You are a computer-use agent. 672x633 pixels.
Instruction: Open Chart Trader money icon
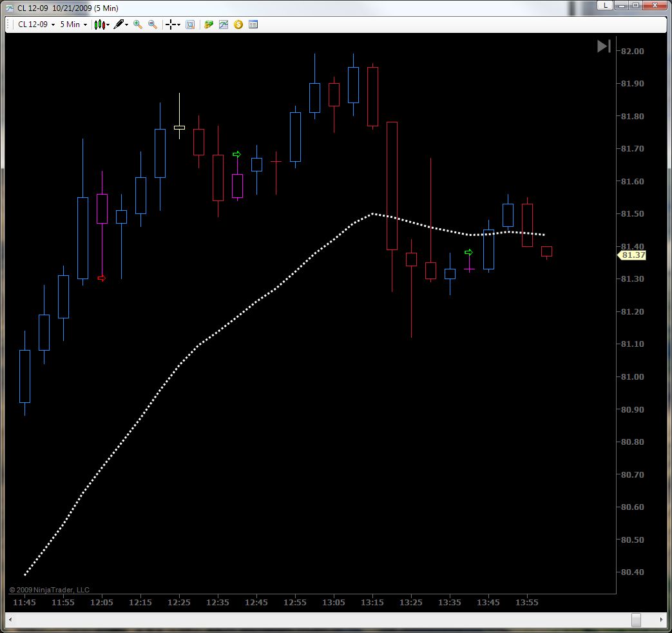pos(209,24)
